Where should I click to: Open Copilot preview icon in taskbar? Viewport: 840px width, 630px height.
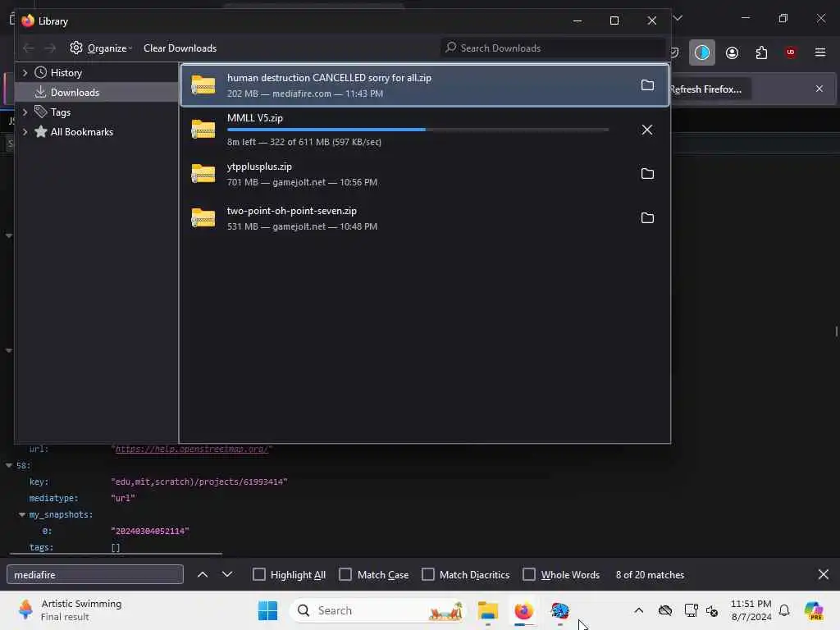(814, 610)
